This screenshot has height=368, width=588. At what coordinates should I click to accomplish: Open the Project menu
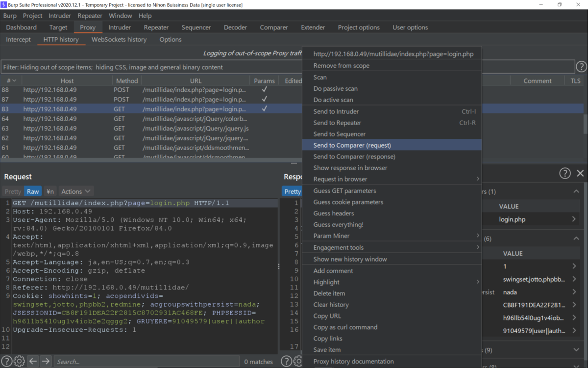(33, 16)
